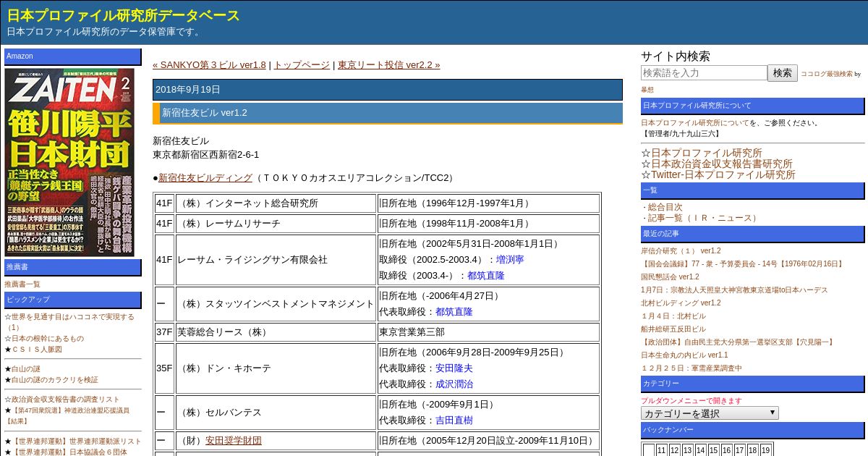This screenshot has height=456, width=868.
Task: Open backnumber page 19
Action: 765,450
